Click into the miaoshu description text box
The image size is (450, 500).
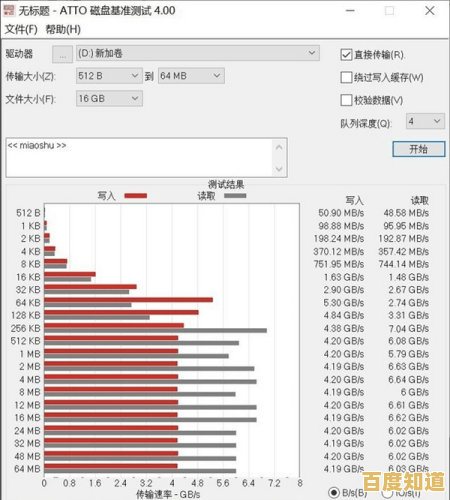140,157
